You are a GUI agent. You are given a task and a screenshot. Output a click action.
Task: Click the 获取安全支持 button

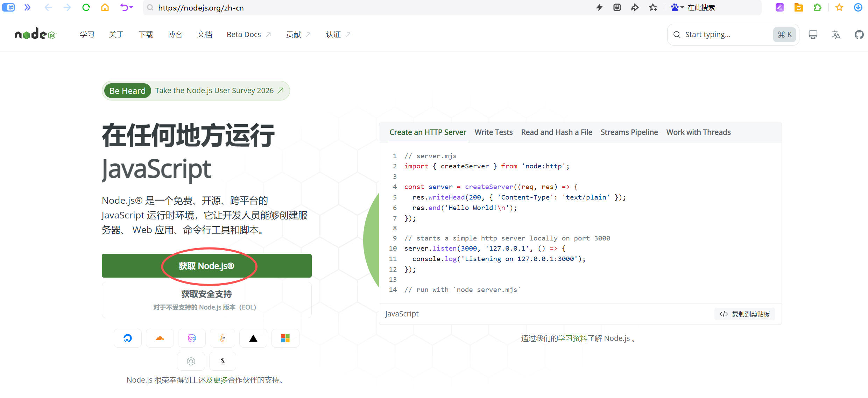(x=206, y=300)
